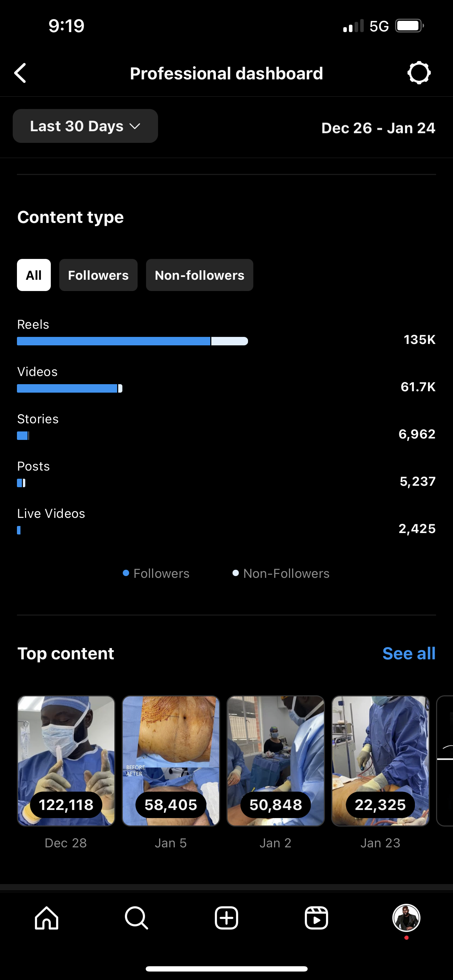Image resolution: width=453 pixels, height=980 pixels.
Task: Open the Jan 5 before/after thumbnail
Action: click(x=171, y=761)
